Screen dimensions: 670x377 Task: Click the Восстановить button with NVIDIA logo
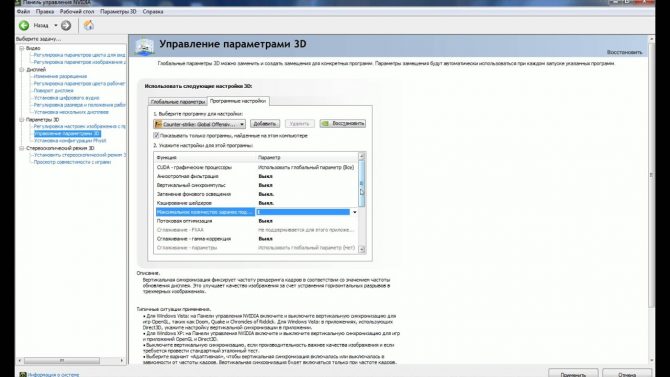coord(343,124)
